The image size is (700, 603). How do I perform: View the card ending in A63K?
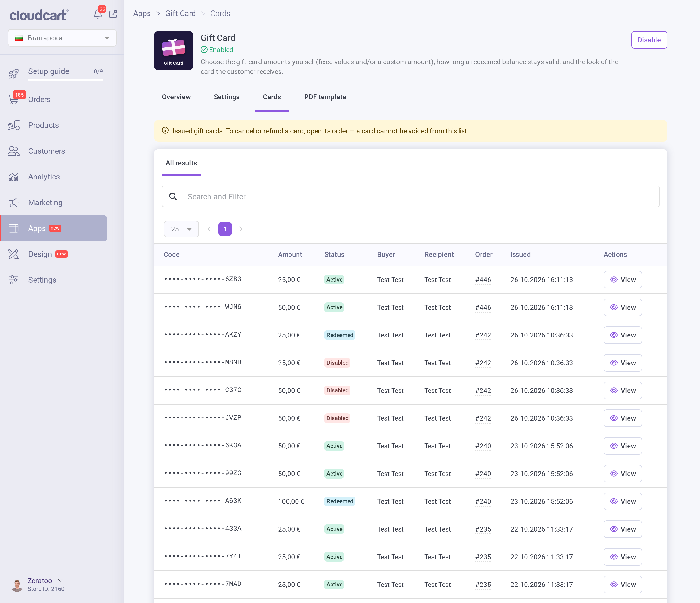[x=623, y=501]
